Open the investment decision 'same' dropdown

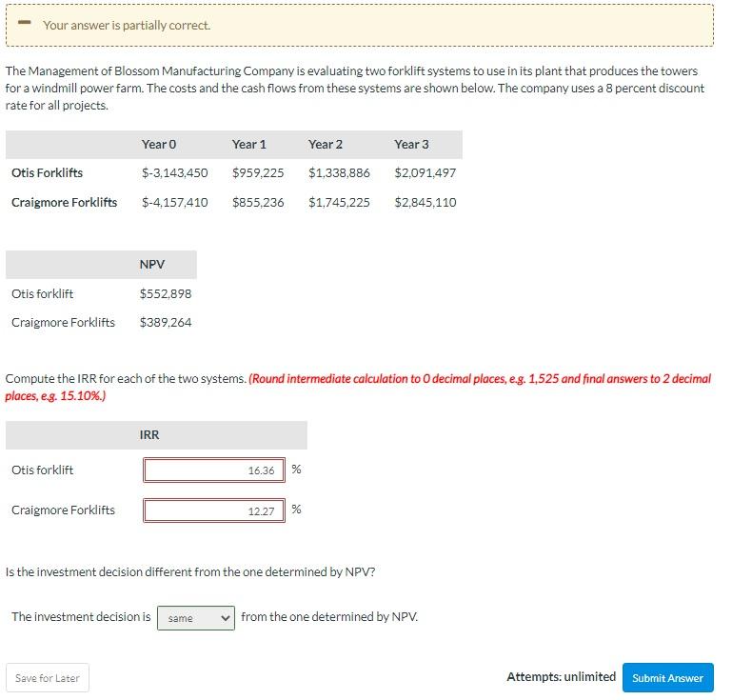pos(196,618)
